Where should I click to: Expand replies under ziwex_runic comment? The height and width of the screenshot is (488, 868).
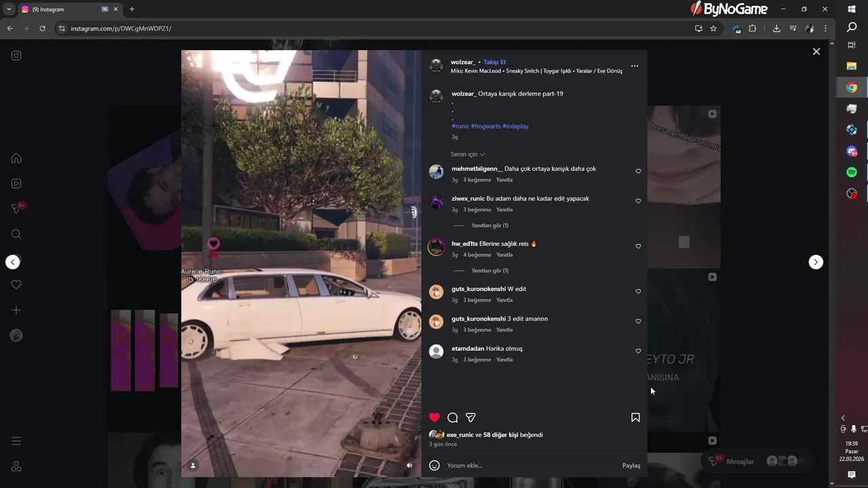pyautogui.click(x=490, y=226)
